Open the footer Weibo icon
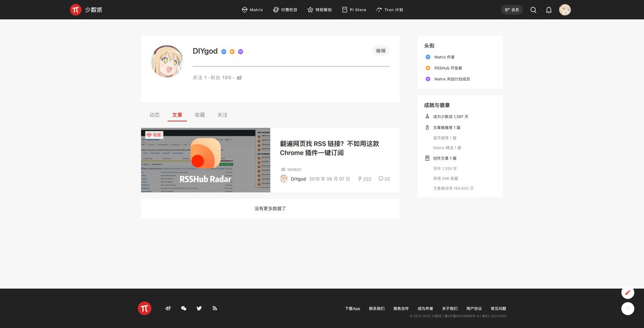 [168, 308]
